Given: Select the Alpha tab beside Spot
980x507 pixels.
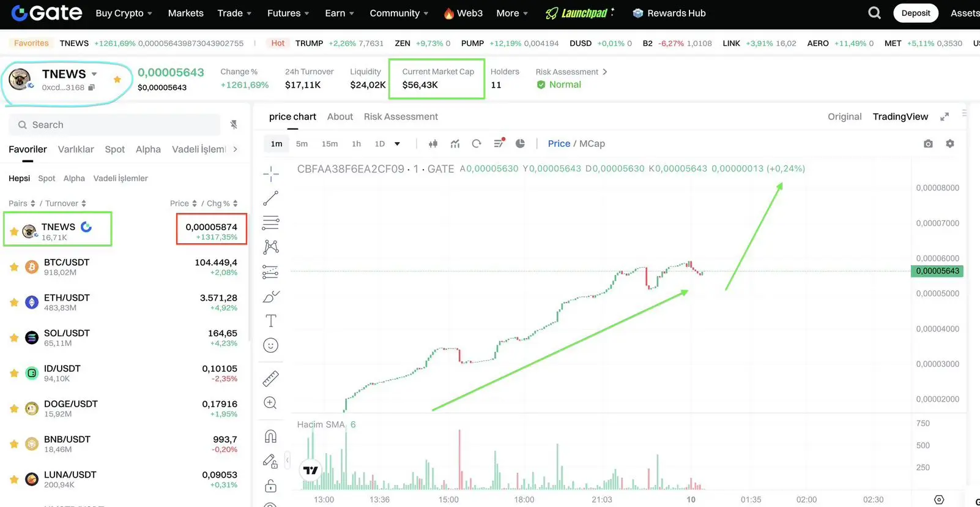Looking at the screenshot, I should point(148,149).
